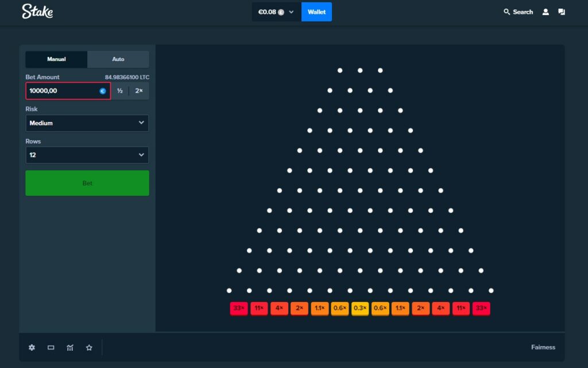
Task: Switch to Auto betting mode
Action: [x=118, y=59]
